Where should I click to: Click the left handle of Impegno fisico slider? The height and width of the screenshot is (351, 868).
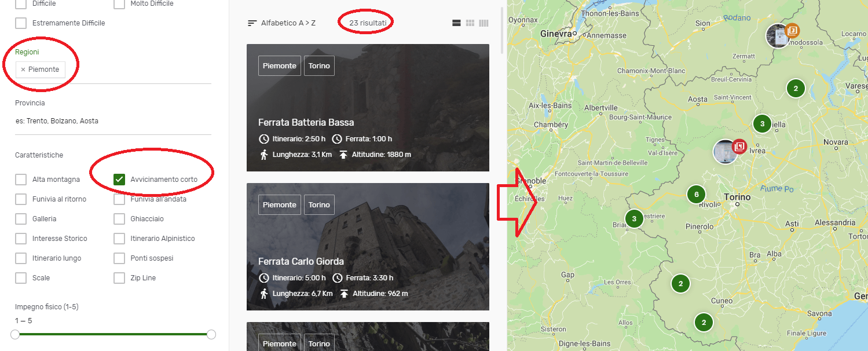(15, 334)
